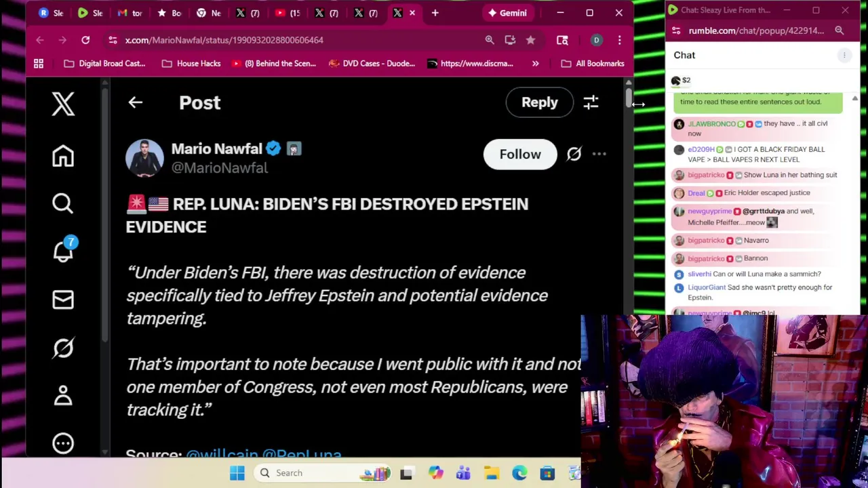The width and height of the screenshot is (868, 488).
Task: Open the Chrome apps grid on bookmarks bar
Action: pos(39,63)
